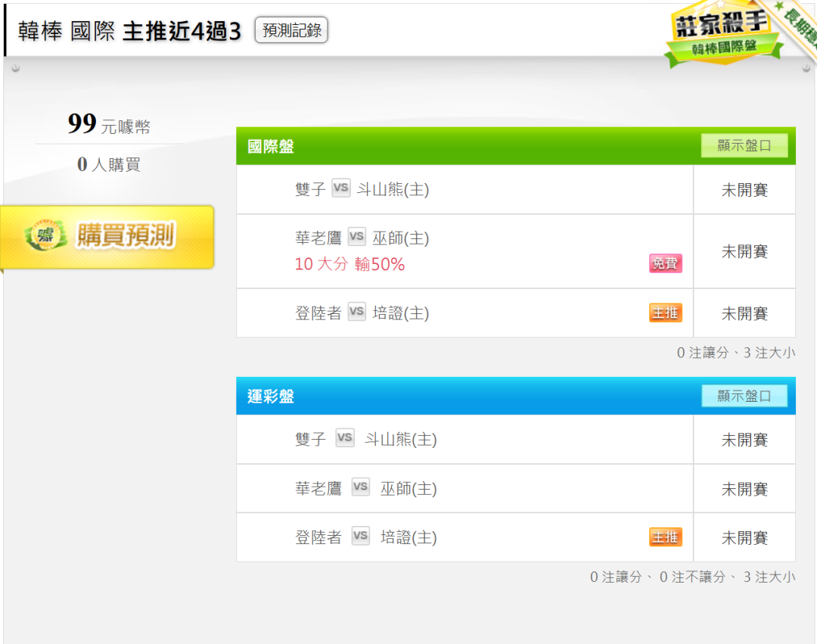Select the 運彩盤 blue section header
Viewport: 817px width, 644px height.
pos(516,396)
